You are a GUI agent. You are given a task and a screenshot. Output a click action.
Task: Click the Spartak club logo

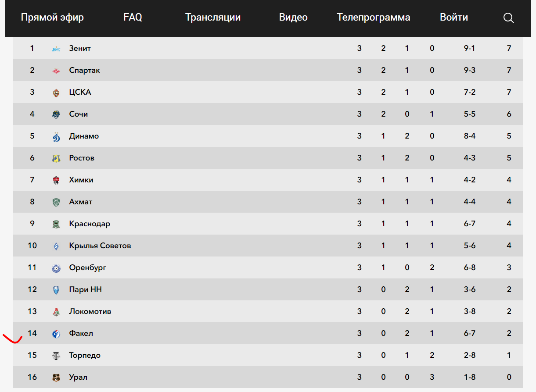pyautogui.click(x=56, y=71)
